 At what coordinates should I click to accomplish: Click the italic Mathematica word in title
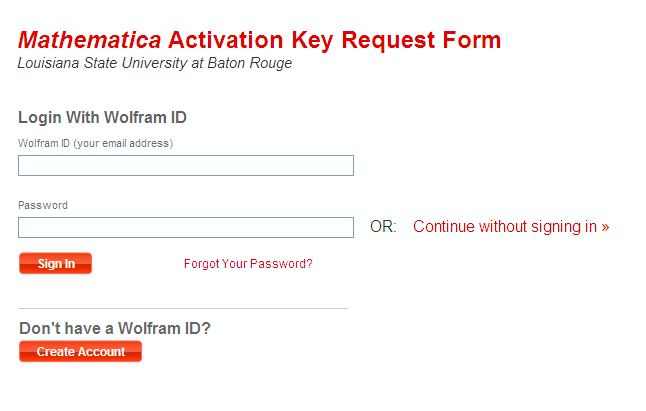89,41
